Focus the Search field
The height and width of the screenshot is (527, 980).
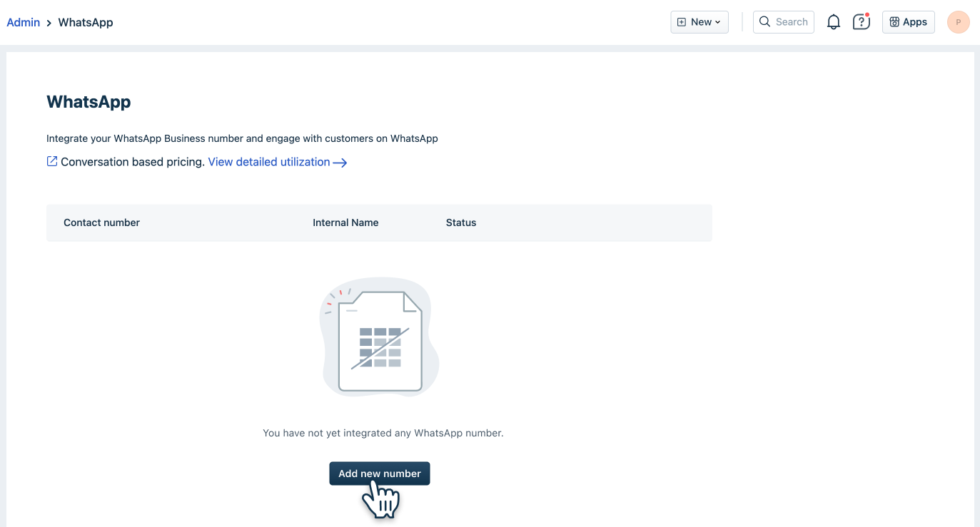[784, 22]
